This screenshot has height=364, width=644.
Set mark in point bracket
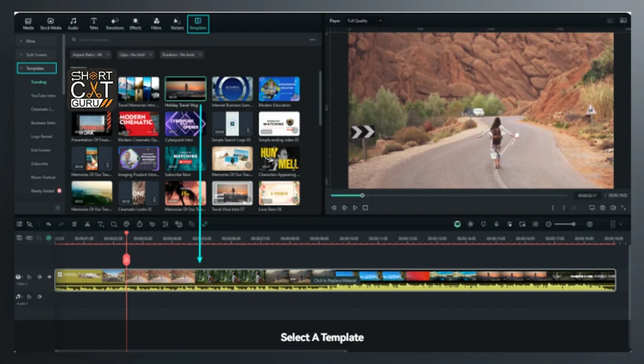(553, 208)
